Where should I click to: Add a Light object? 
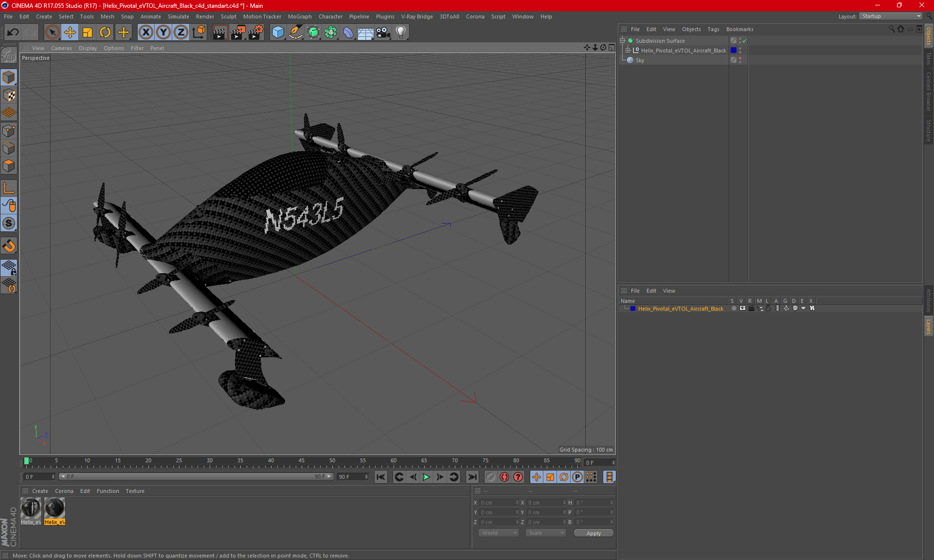pos(401,33)
